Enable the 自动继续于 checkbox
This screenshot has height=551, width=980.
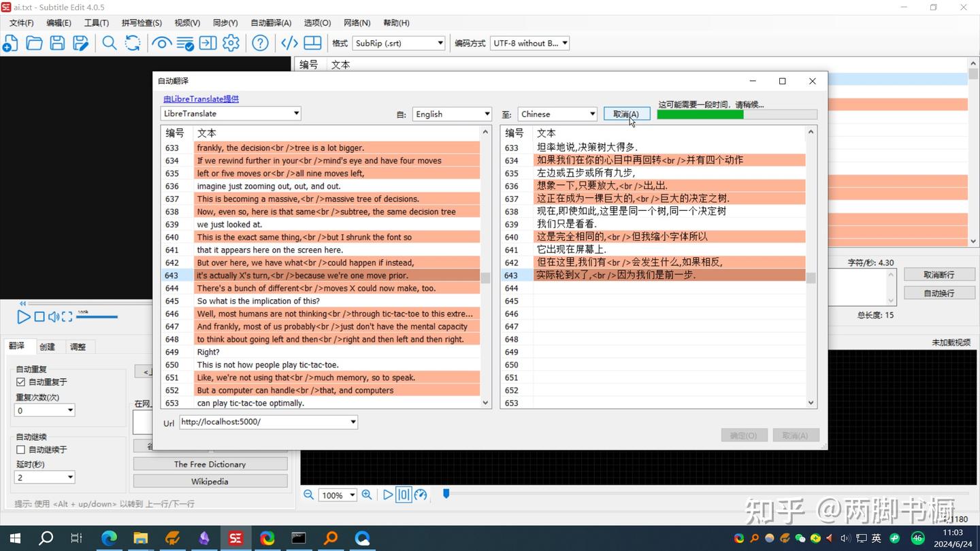coord(20,450)
